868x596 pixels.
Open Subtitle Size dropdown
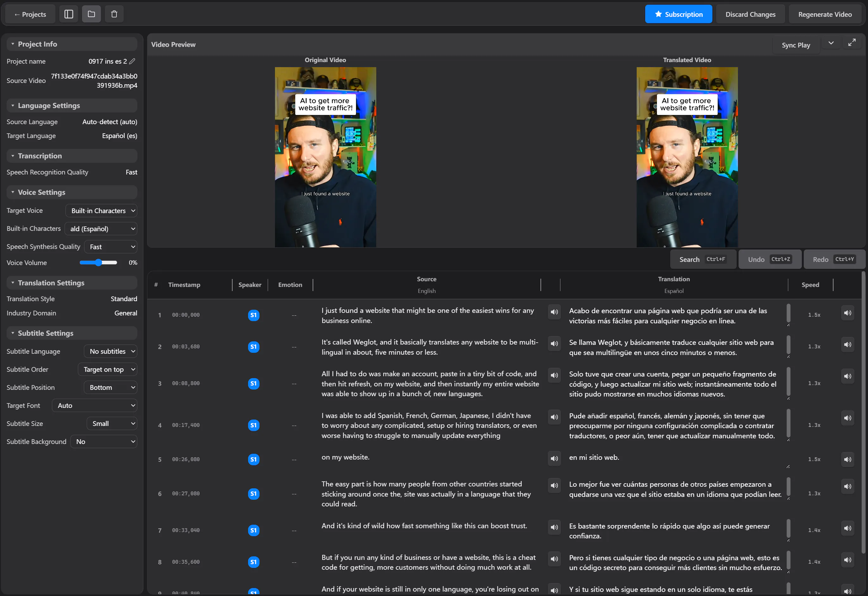click(x=112, y=423)
